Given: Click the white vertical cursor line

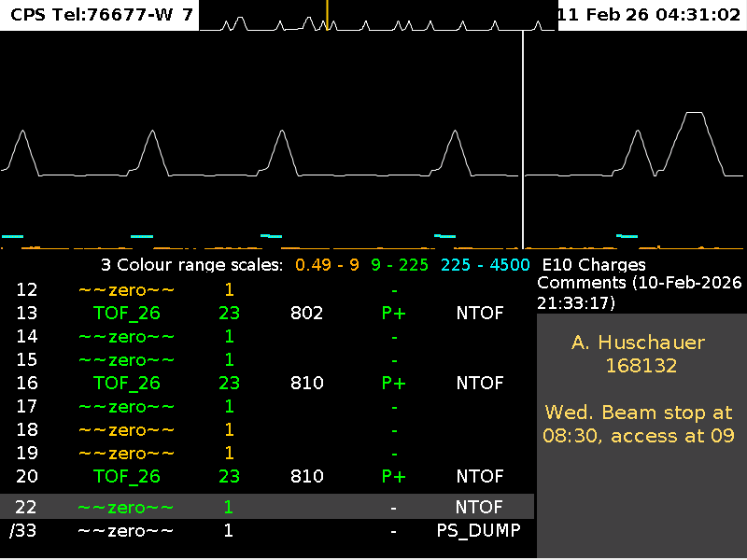Looking at the screenshot, I should click(x=523, y=140).
